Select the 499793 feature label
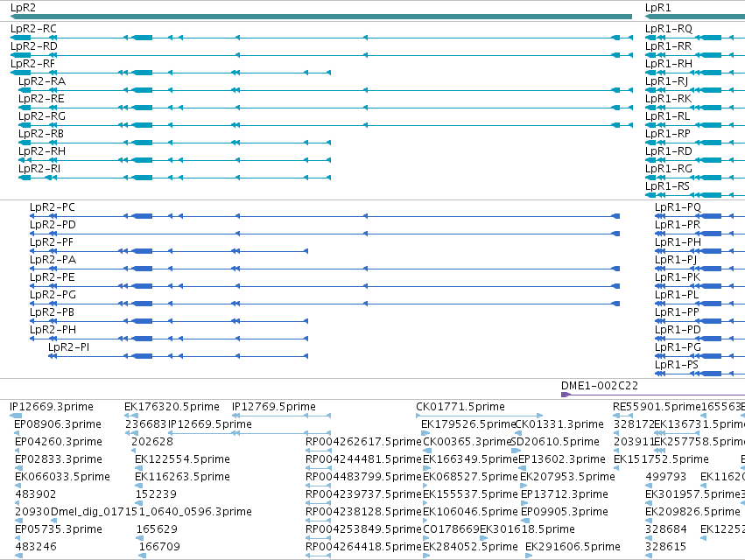 665,478
